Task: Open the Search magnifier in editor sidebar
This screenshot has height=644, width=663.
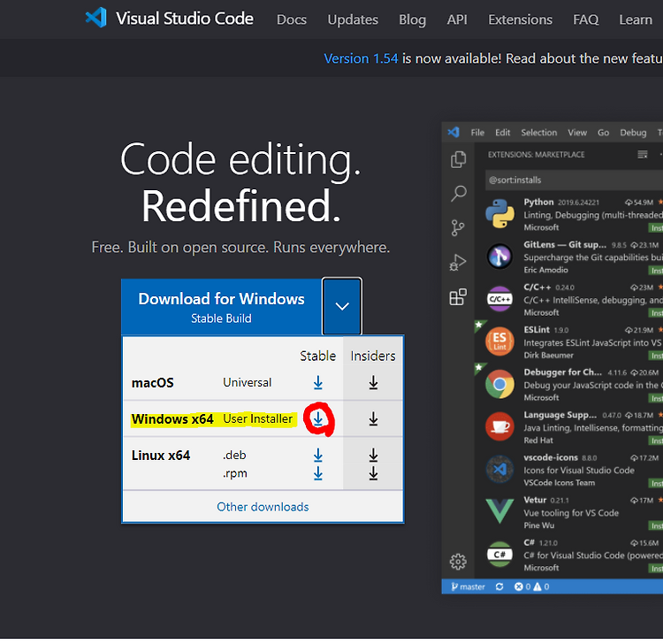Action: (x=458, y=194)
